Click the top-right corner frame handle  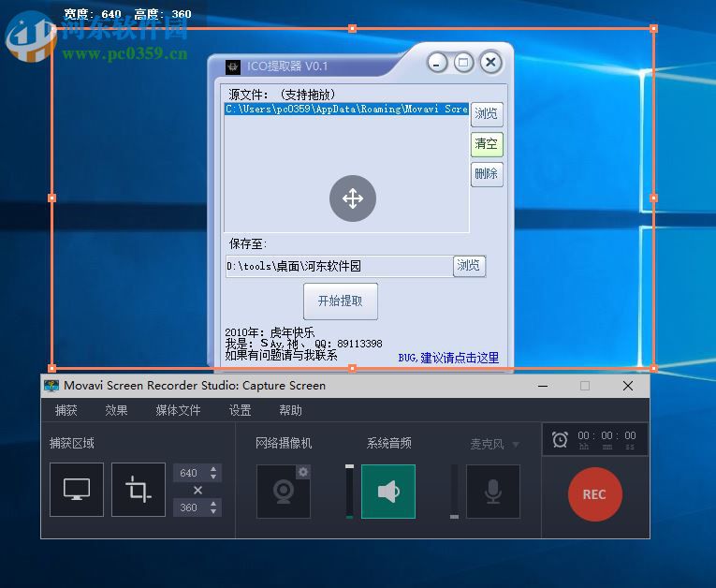point(654,28)
